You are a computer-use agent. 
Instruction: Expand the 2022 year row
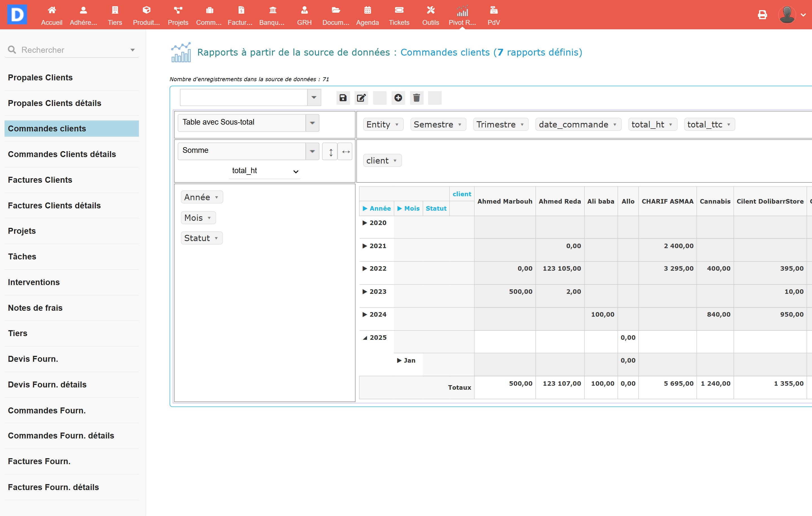(365, 268)
